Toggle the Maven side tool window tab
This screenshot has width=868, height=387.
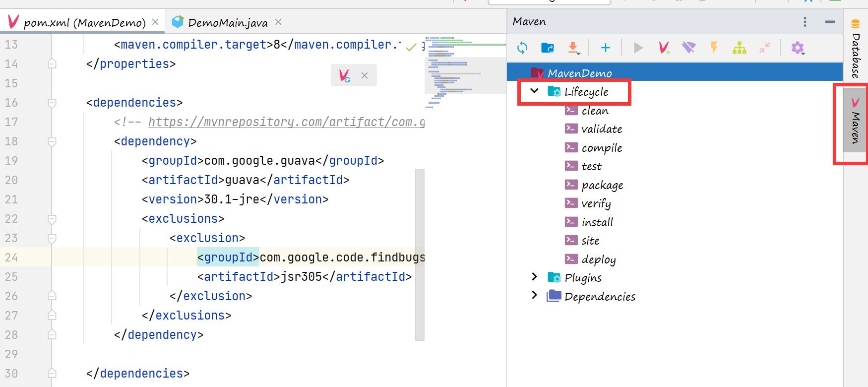855,121
